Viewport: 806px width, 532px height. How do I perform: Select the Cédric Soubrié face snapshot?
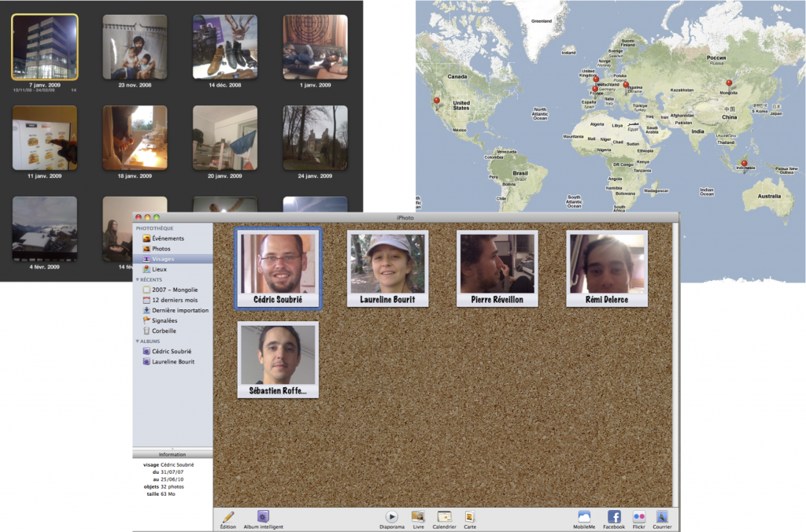click(278, 269)
